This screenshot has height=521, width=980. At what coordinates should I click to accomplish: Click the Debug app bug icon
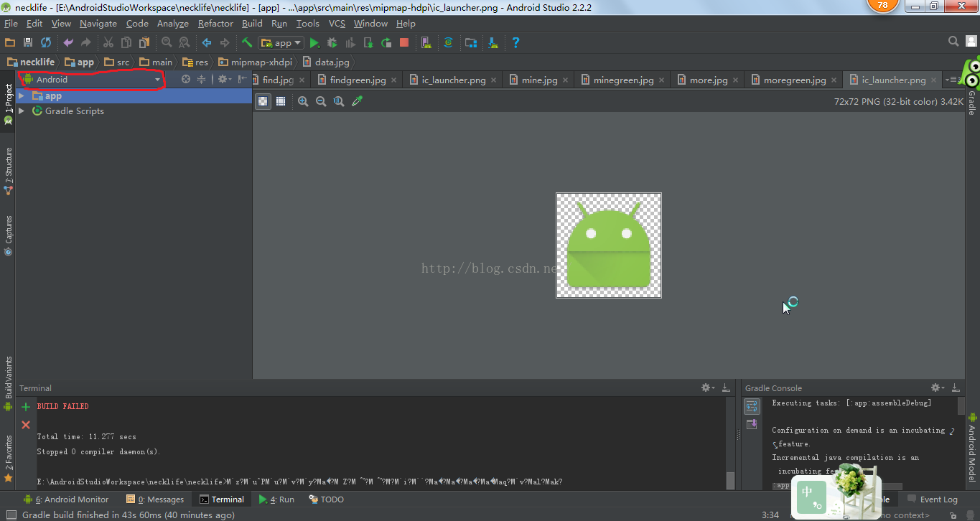point(332,42)
